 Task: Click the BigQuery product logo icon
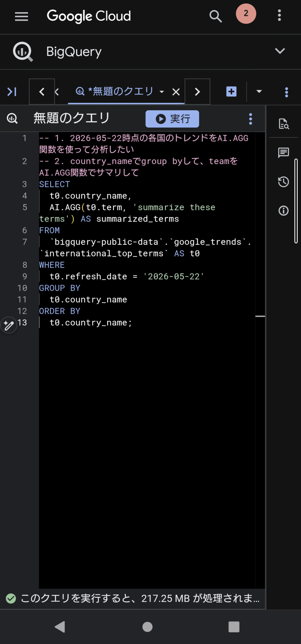point(23,51)
